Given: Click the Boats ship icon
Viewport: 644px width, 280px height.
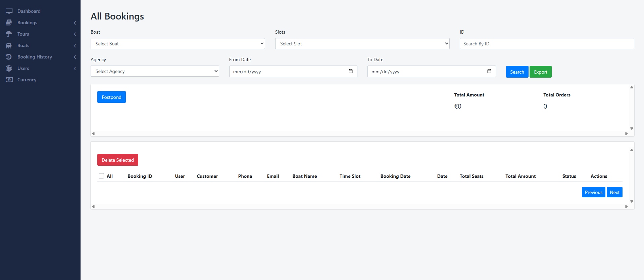Looking at the screenshot, I should coord(9,45).
